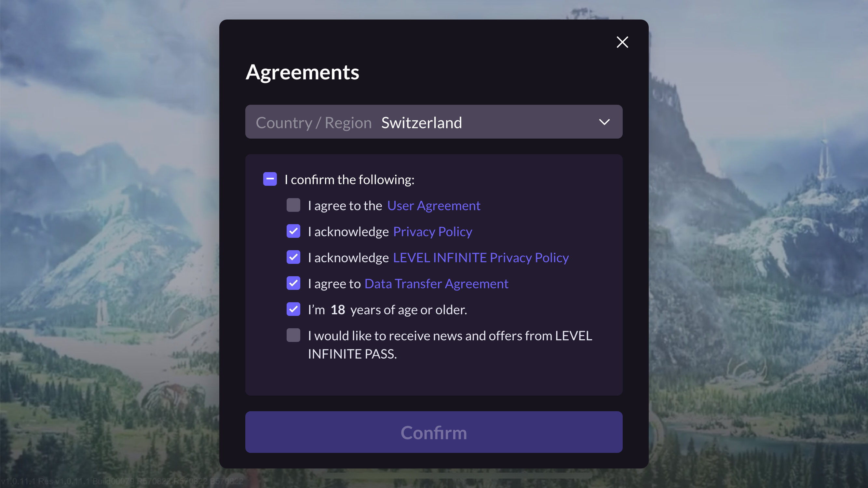
Task: Open the Data Transfer Agreement link
Action: point(436,283)
